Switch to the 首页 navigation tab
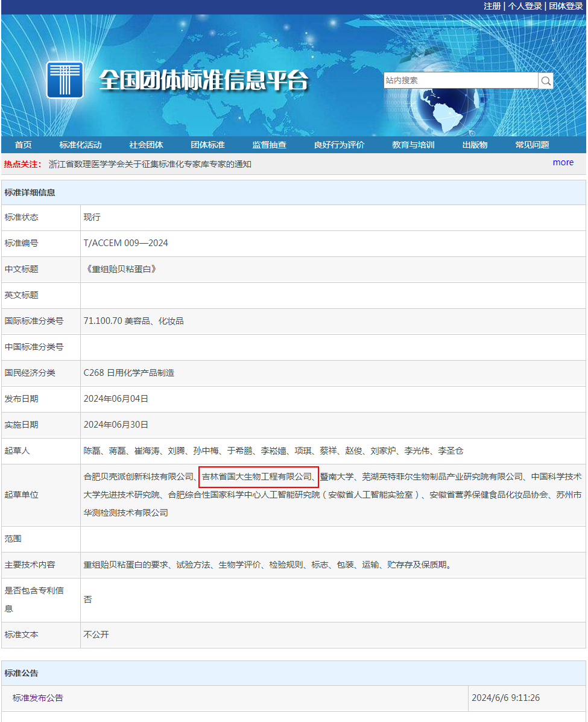 pyautogui.click(x=24, y=145)
